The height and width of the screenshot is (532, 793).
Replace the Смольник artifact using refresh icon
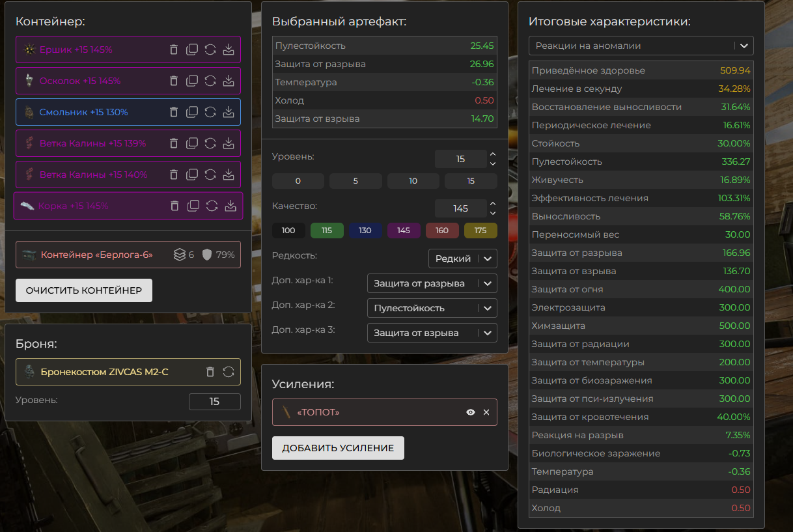pyautogui.click(x=210, y=112)
